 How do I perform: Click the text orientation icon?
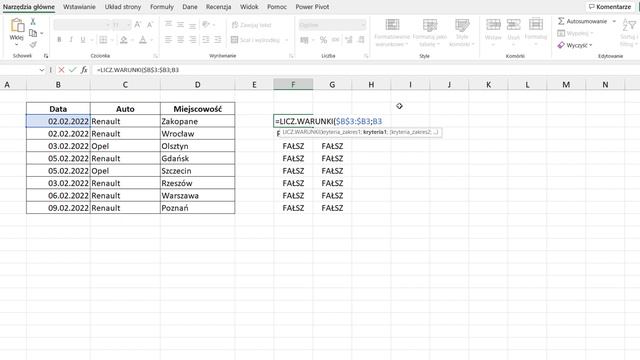[x=206, y=24]
